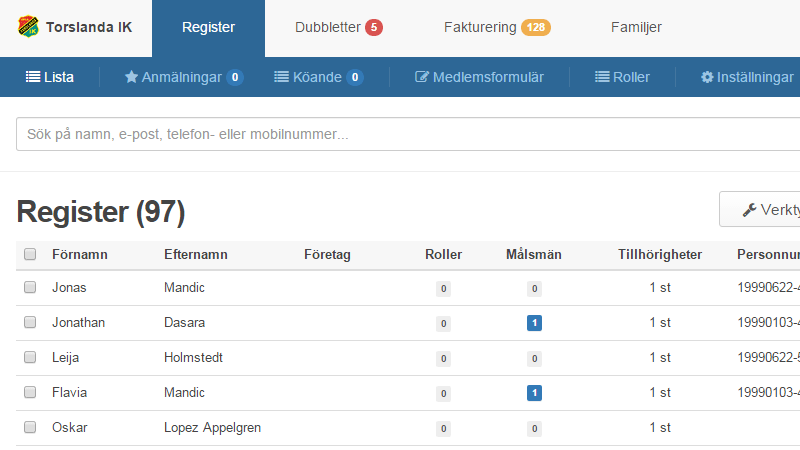Switch to the Dubbletter tab

tap(338, 28)
